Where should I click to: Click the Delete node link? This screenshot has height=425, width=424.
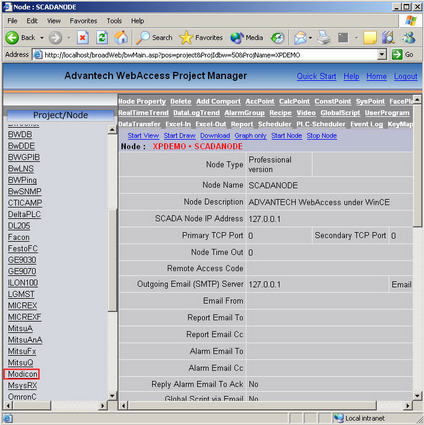coord(181,101)
